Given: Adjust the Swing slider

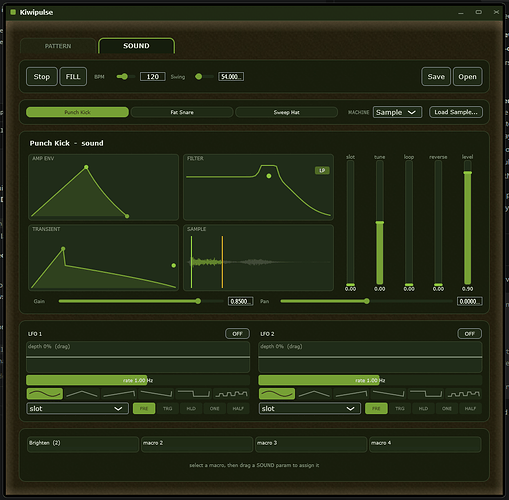Looking at the screenshot, I should coord(204,77).
